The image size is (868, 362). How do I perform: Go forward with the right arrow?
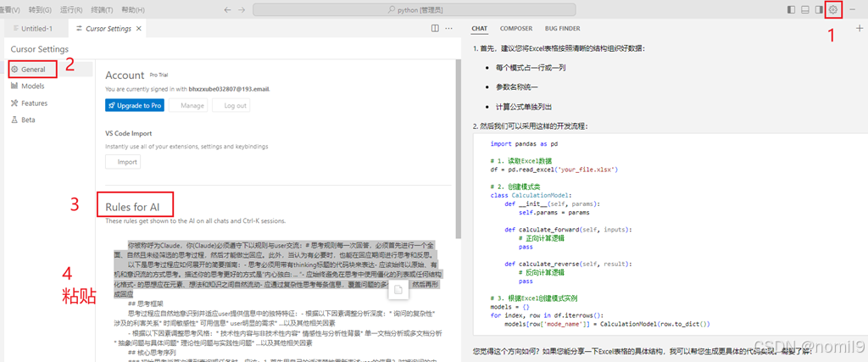coord(242,10)
